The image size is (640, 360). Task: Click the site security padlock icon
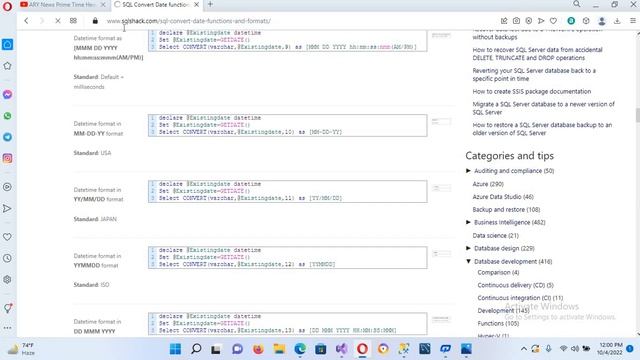pyautogui.click(x=95, y=21)
